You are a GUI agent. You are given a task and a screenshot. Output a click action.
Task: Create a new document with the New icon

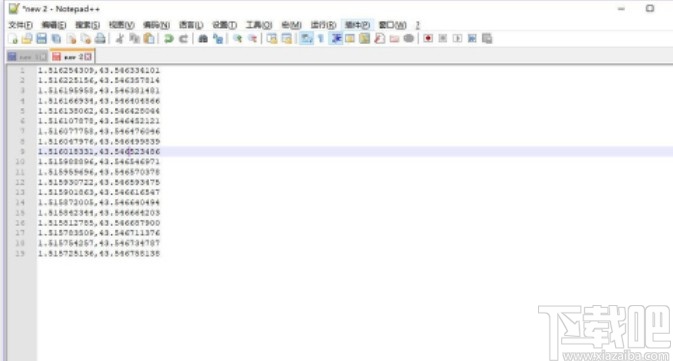tap(13, 39)
